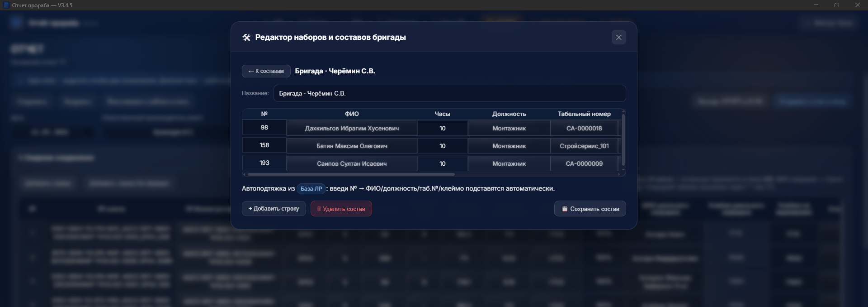Click the hours cell for Батин Максим Олегович
This screenshot has height=307, width=868.
[x=442, y=146]
